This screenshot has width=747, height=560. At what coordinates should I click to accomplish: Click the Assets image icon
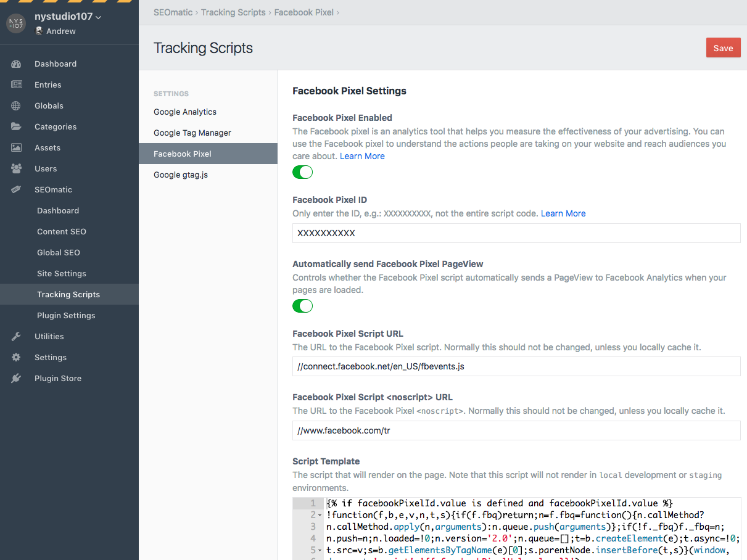coord(16,147)
